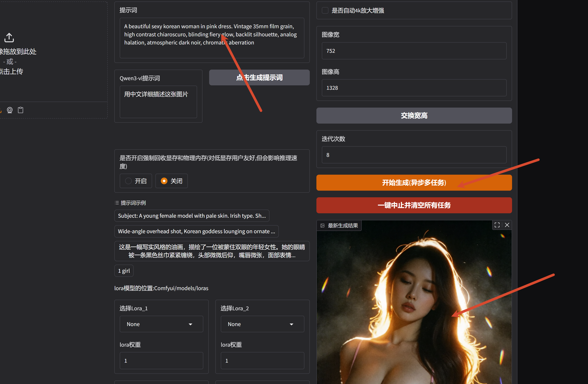Select the 开启 radio option

[x=136, y=181]
